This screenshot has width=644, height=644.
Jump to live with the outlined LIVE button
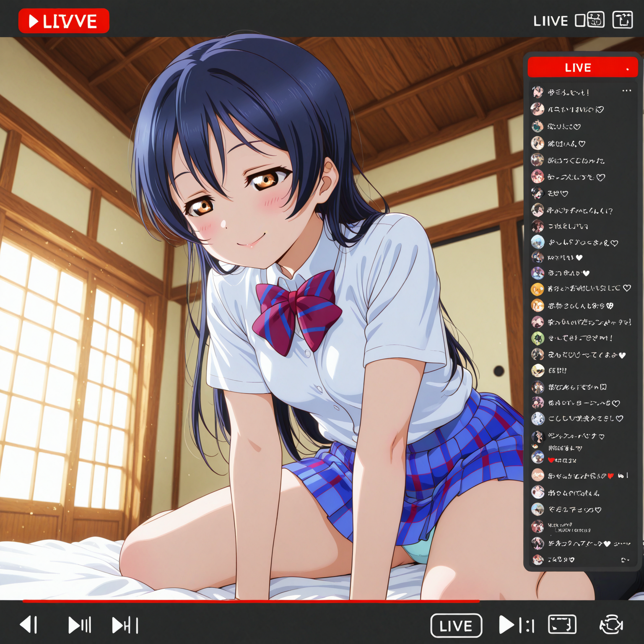point(456,626)
